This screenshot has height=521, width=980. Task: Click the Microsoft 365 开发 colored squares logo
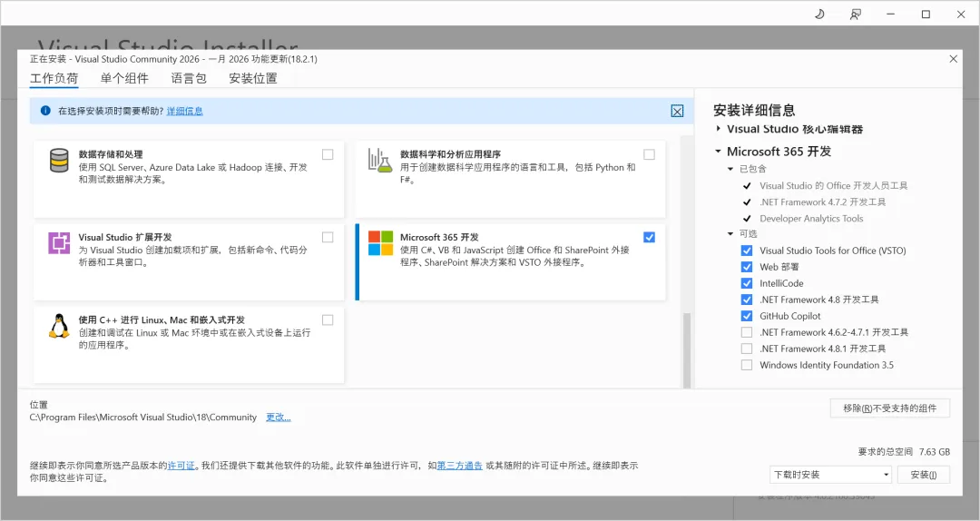coord(380,242)
